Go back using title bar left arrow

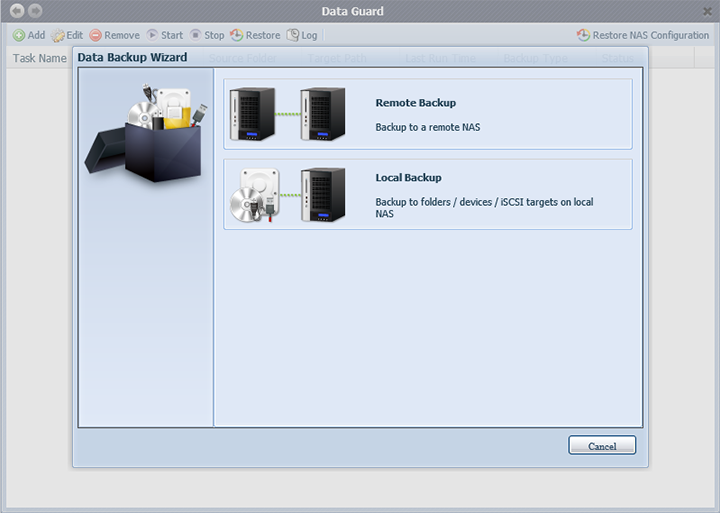tap(16, 11)
